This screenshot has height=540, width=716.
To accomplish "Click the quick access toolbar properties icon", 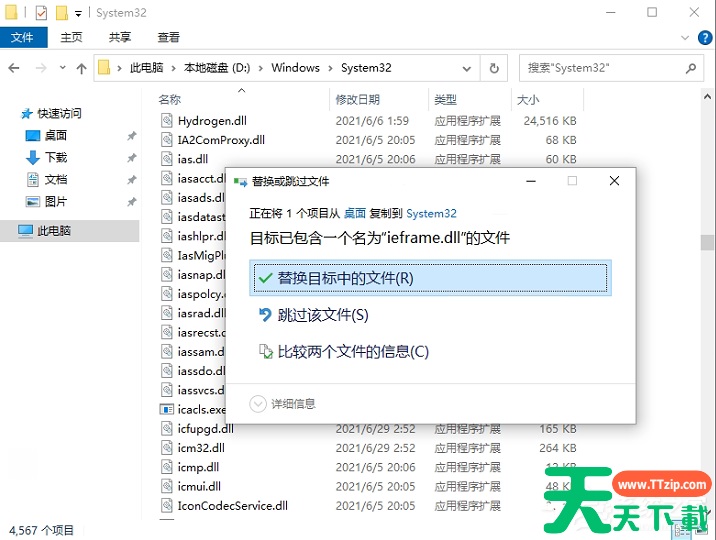I will (x=41, y=13).
